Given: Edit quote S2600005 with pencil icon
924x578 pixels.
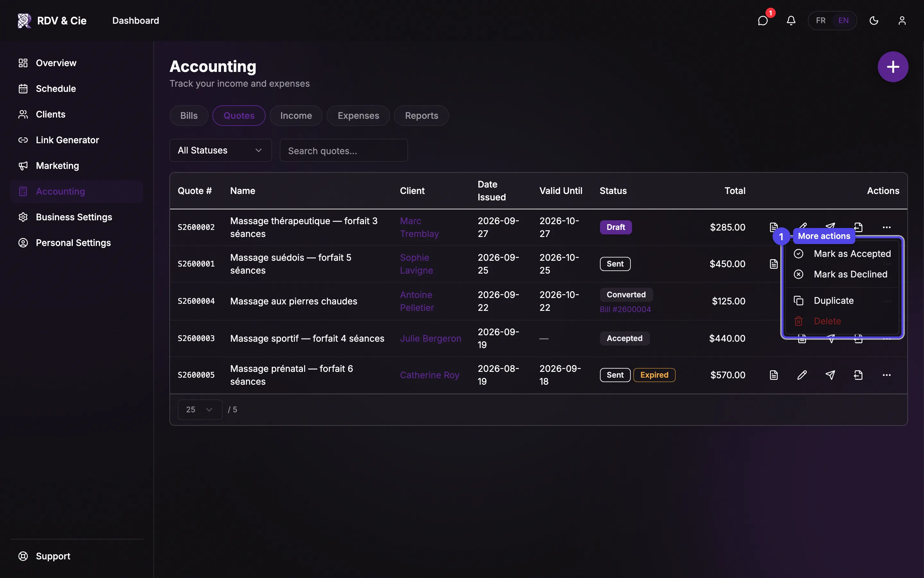Looking at the screenshot, I should [x=802, y=375].
